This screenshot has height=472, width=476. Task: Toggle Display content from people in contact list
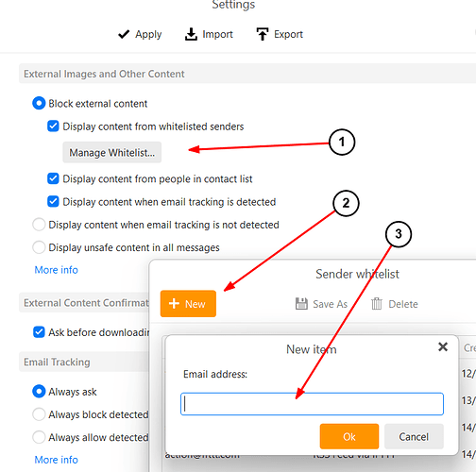click(53, 178)
